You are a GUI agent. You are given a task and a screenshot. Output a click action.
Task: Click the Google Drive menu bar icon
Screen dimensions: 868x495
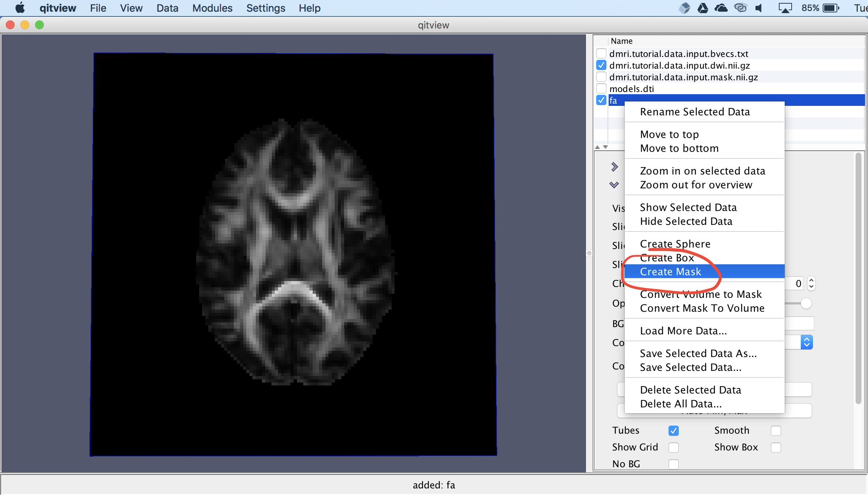[703, 8]
